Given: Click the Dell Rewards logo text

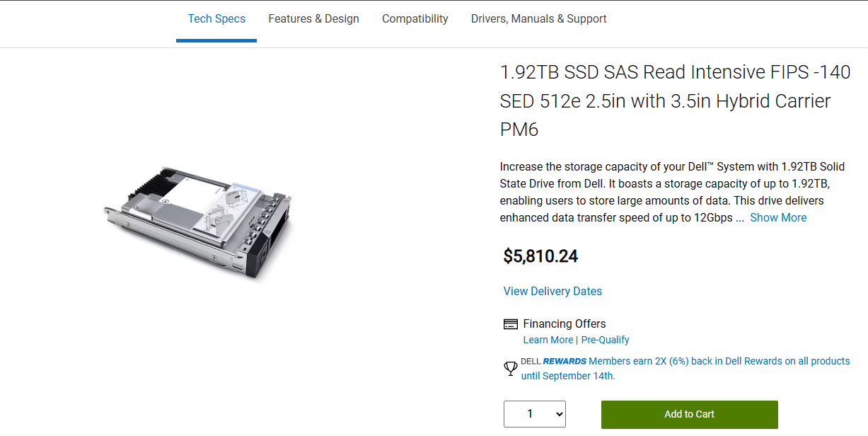Looking at the screenshot, I should click(554, 361).
